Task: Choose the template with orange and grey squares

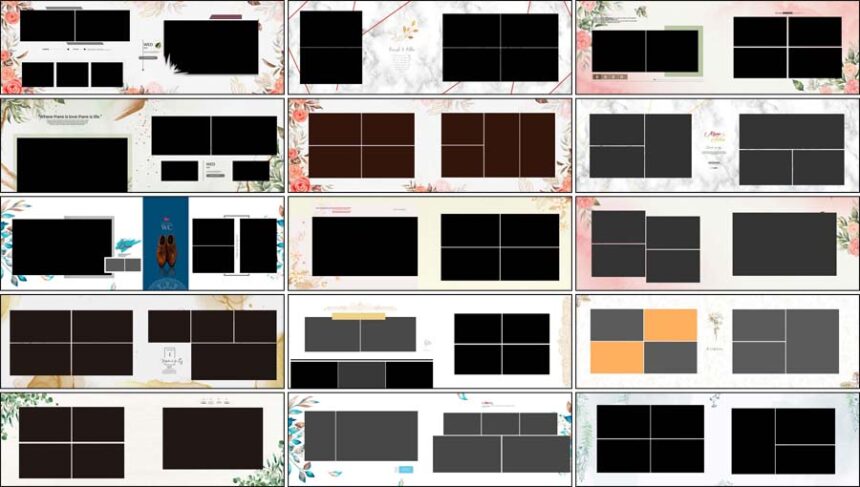Action: [x=717, y=341]
